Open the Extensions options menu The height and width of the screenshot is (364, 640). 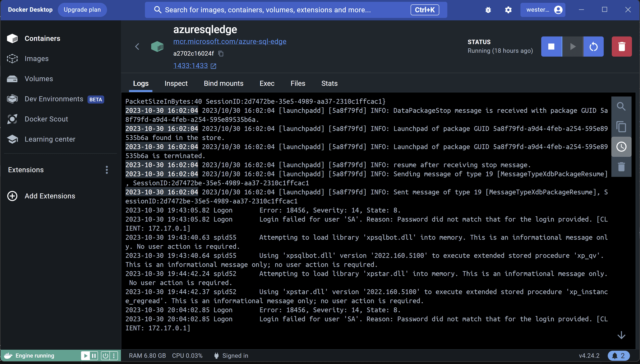(107, 170)
